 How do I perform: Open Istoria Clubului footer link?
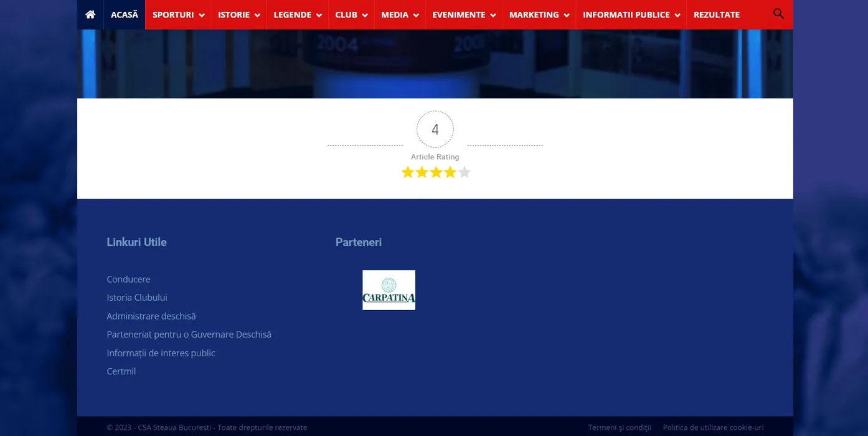137,298
